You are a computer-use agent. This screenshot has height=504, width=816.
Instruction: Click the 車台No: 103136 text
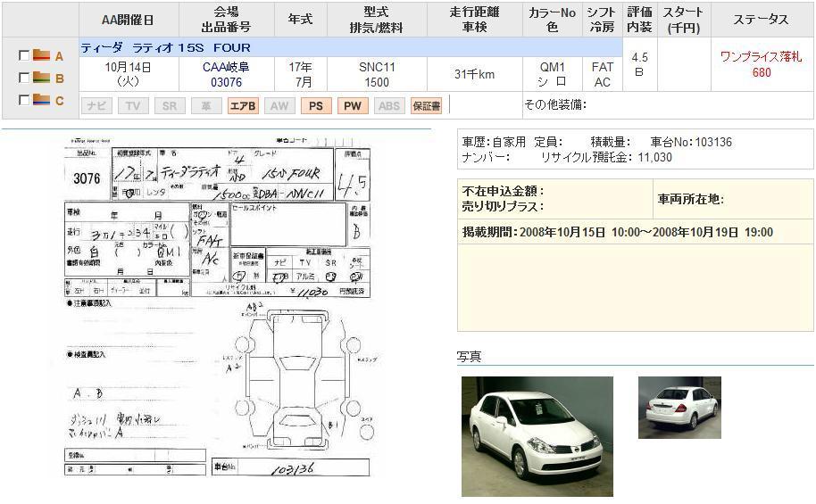pos(691,142)
